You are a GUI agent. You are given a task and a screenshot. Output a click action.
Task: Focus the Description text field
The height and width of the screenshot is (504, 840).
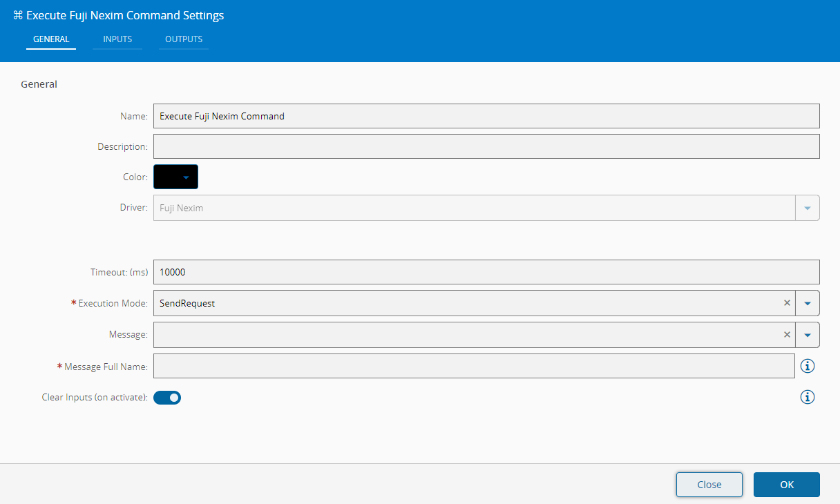point(486,146)
